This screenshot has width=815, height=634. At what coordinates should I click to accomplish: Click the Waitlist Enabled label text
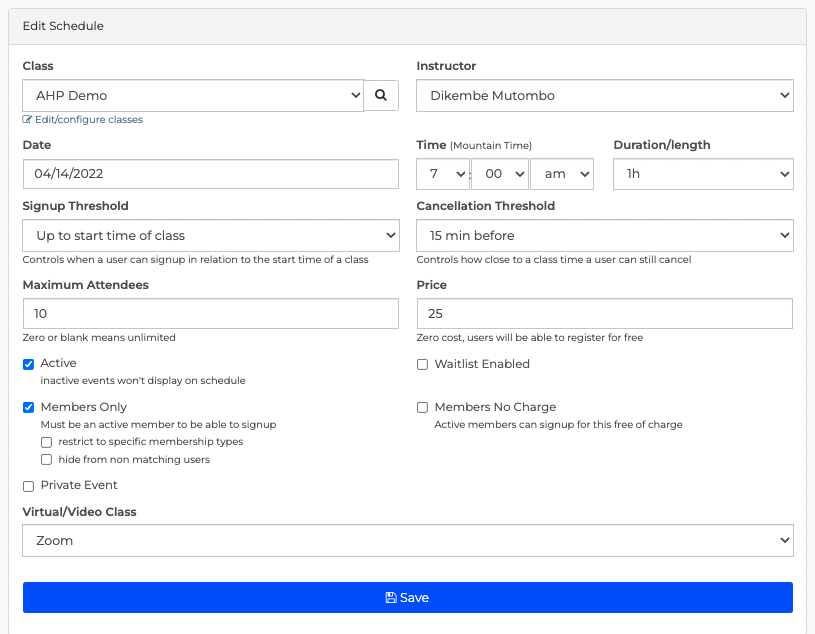tap(482, 364)
